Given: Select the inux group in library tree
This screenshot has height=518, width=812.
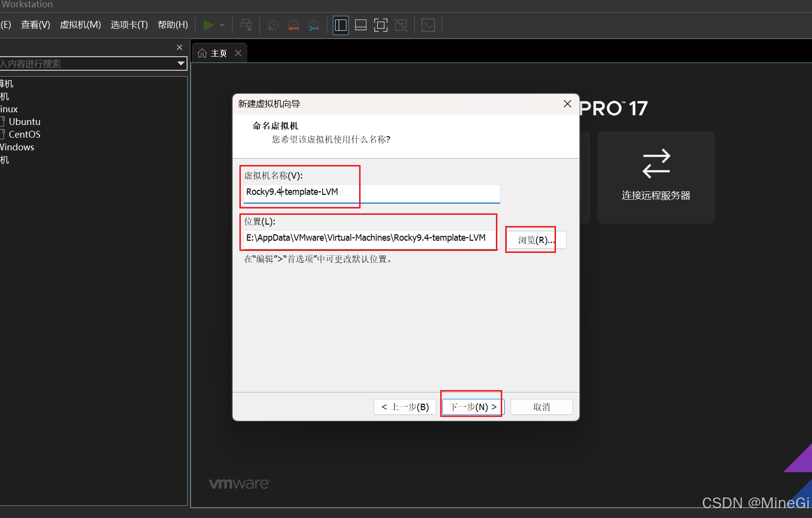Looking at the screenshot, I should 9,109.
